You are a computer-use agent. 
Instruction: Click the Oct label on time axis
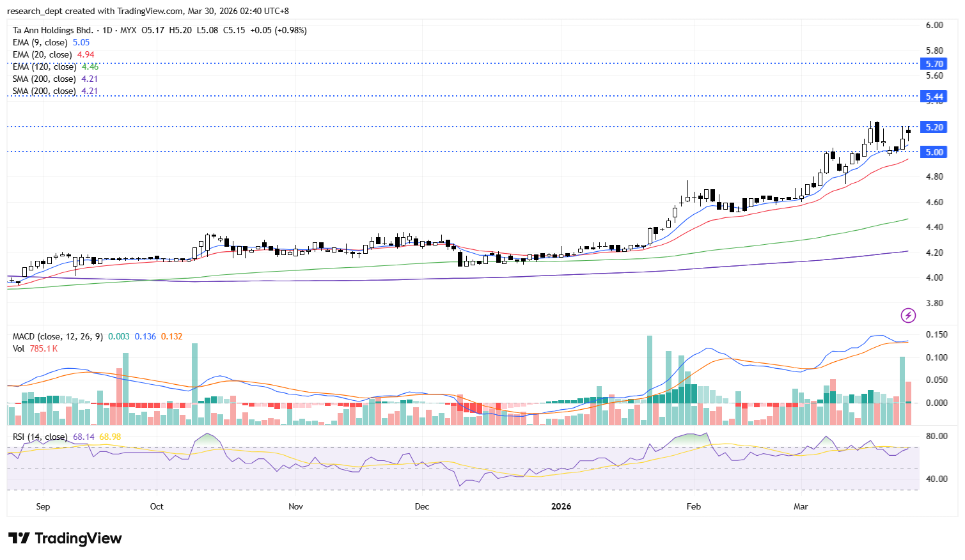tap(157, 507)
